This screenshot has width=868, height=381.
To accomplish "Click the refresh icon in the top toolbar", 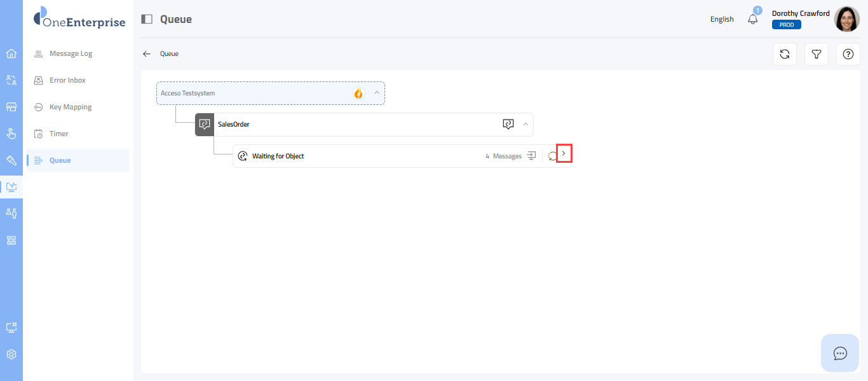I will [785, 54].
